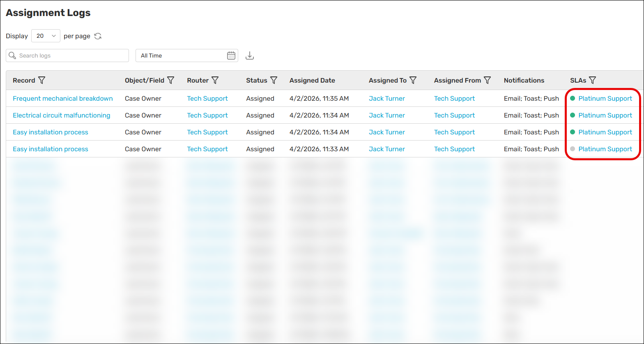Click the Assigned Date column header
Image resolution: width=644 pixels, height=344 pixels.
[x=312, y=81]
